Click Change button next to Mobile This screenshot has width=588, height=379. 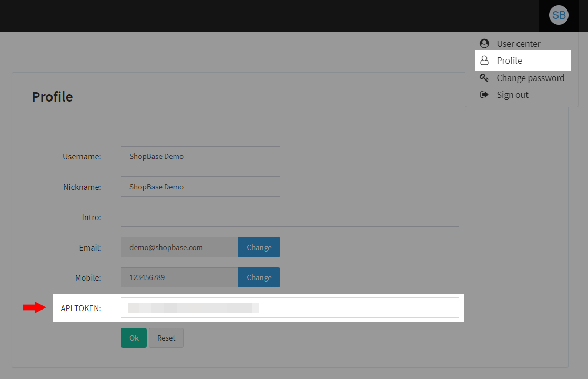pos(259,277)
